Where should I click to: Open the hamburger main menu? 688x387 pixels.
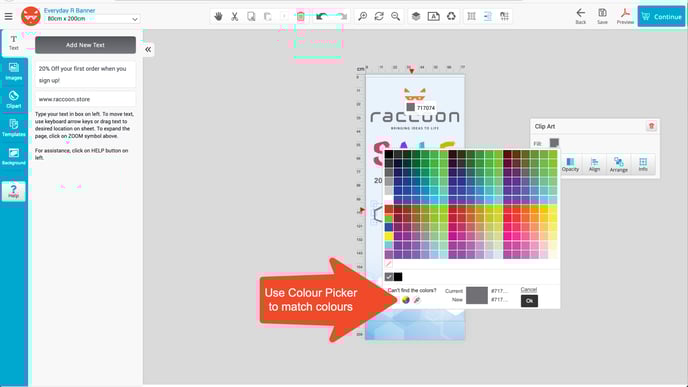click(8, 17)
